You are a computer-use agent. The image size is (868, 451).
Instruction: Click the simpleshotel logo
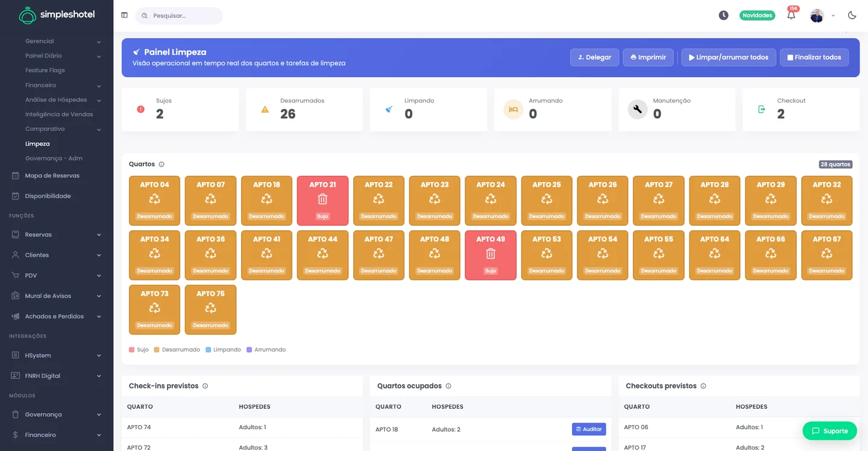click(x=57, y=15)
